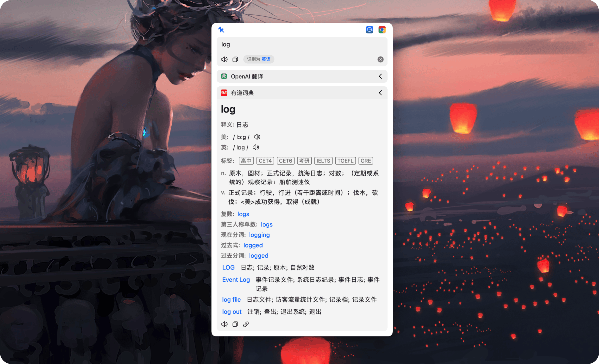Image resolution: width=599 pixels, height=364 pixels.
Task: Open the Chrome browser icon
Action: pyautogui.click(x=382, y=30)
